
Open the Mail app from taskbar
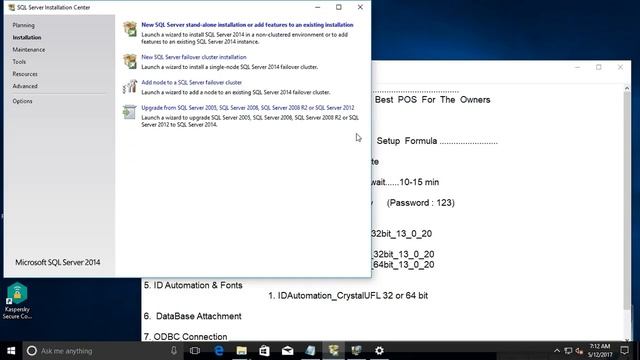(x=287, y=351)
